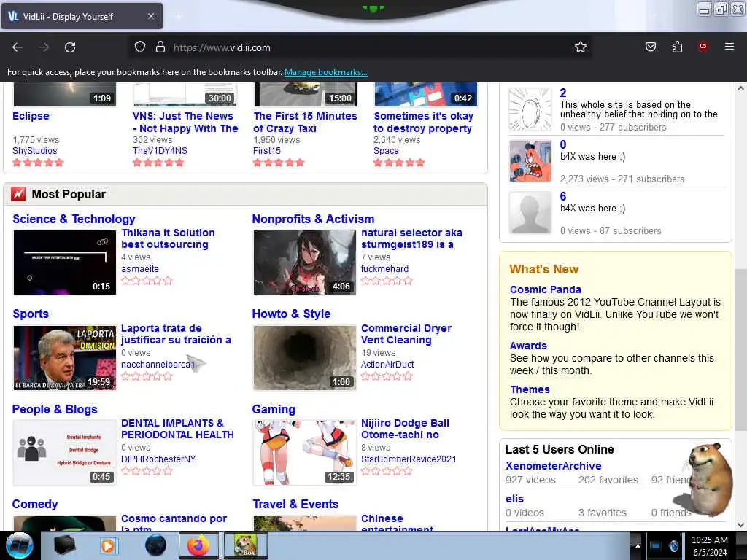Open the Windows Start orb
The width and height of the screenshot is (747, 560).
click(x=20, y=545)
